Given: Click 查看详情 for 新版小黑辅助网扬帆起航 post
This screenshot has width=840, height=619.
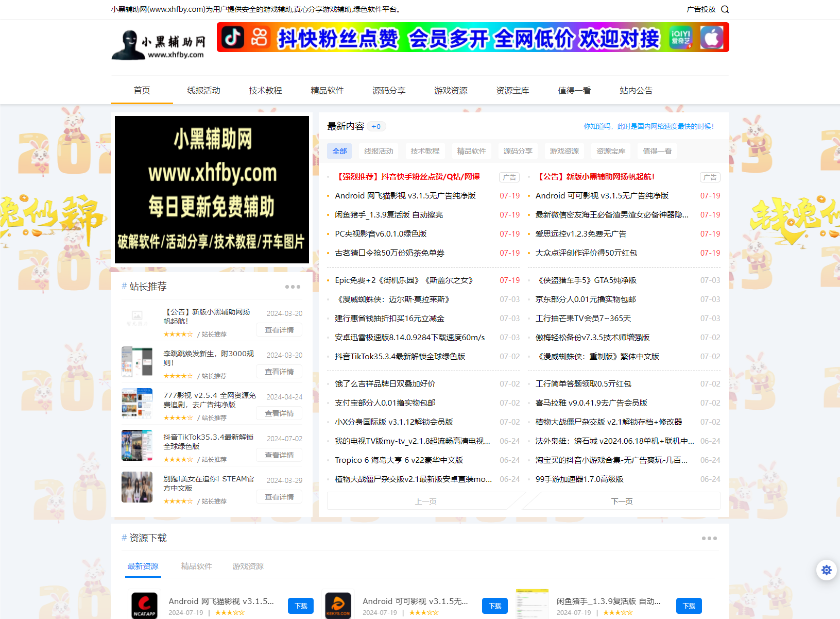Looking at the screenshot, I should [x=279, y=330].
